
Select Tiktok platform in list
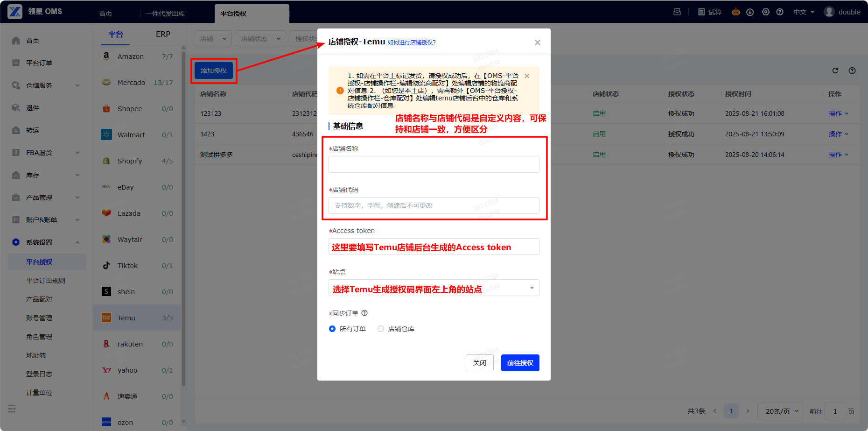(137, 266)
